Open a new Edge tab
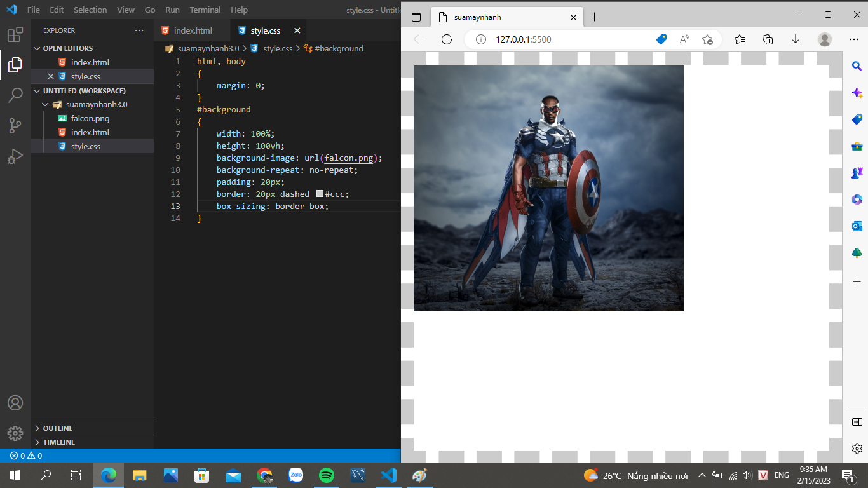Image resolution: width=868 pixels, height=488 pixels. click(x=594, y=17)
